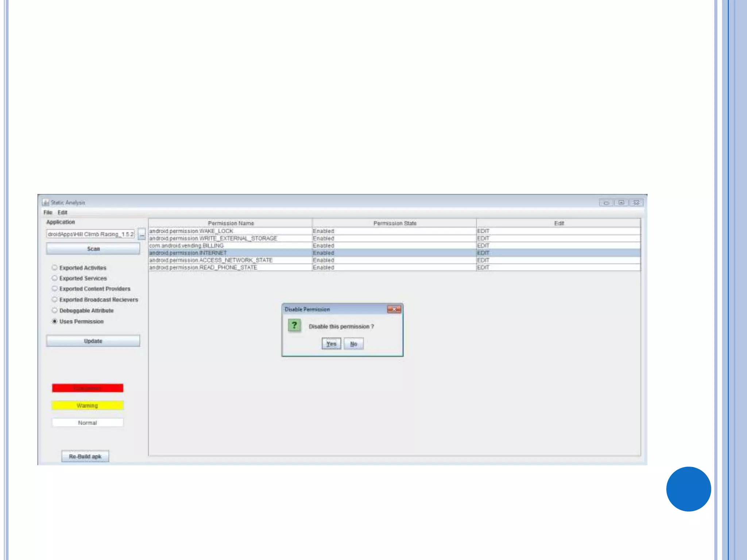The width and height of the screenshot is (747, 560).
Task: Choose Exported Content Providers option
Action: click(x=55, y=289)
